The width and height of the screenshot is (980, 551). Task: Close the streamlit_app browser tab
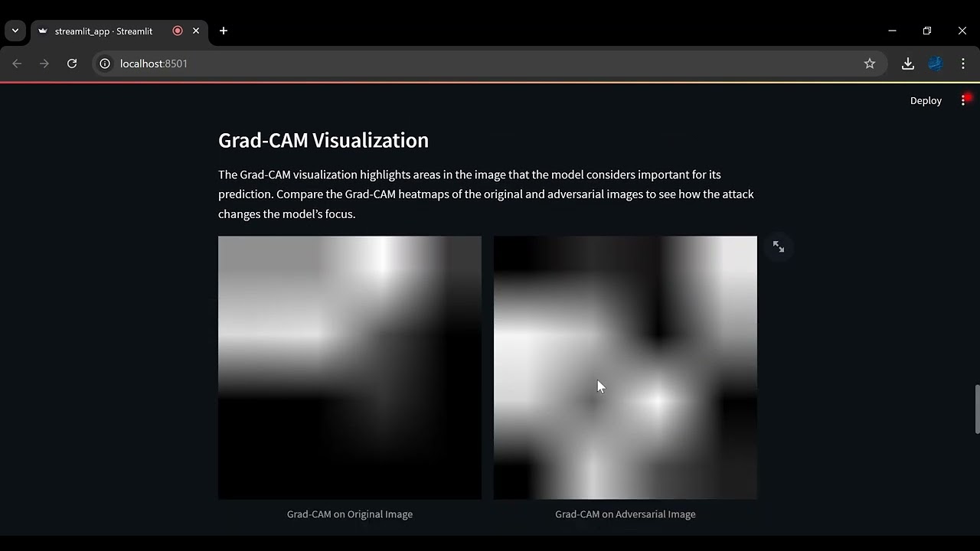(x=196, y=31)
